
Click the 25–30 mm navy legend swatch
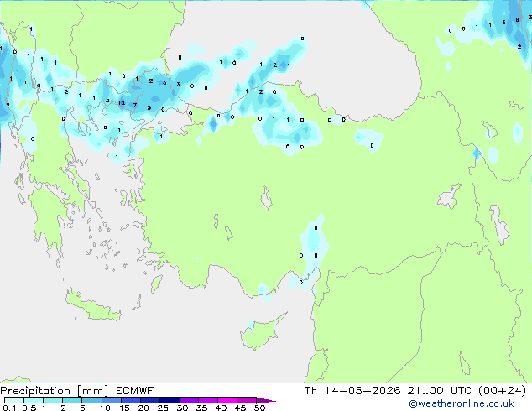tap(170, 400)
